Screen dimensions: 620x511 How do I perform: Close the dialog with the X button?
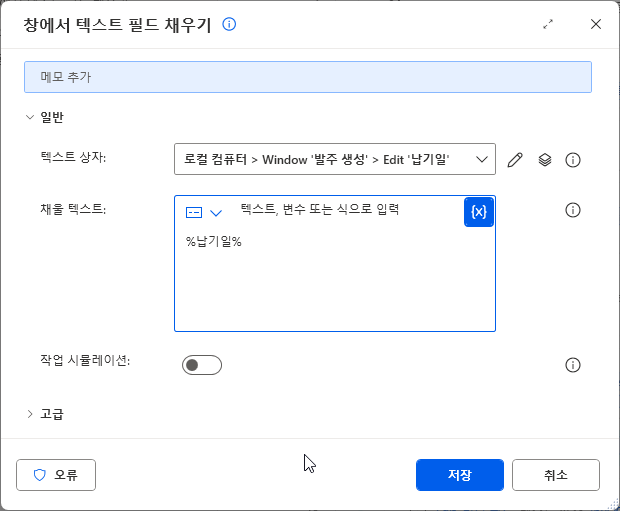596,24
